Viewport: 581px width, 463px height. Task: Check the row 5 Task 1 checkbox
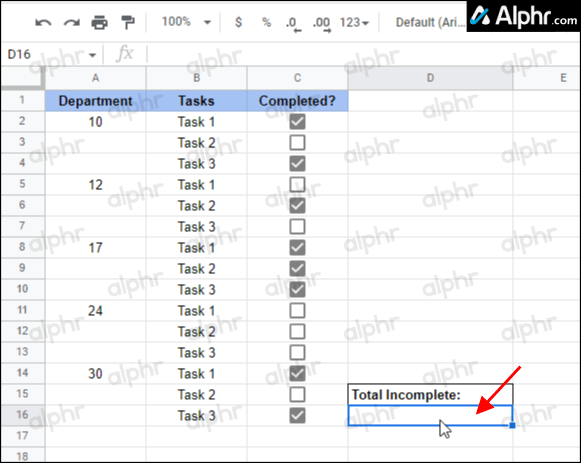pos(298,184)
